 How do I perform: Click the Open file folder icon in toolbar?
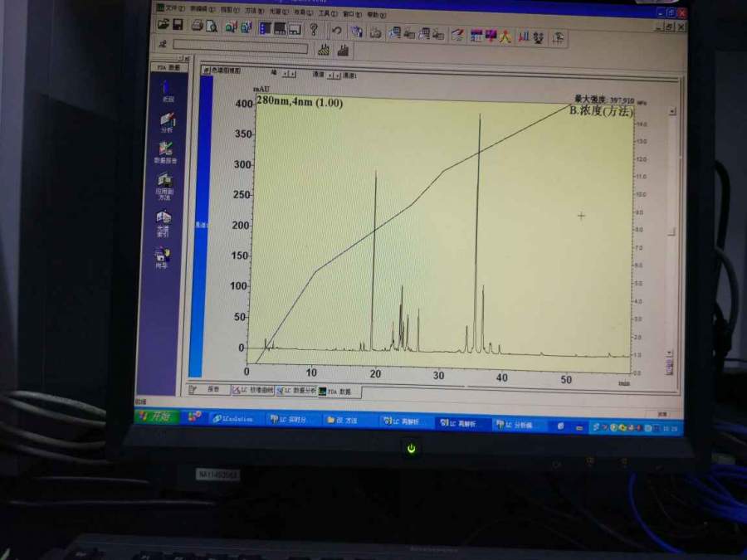(x=163, y=24)
